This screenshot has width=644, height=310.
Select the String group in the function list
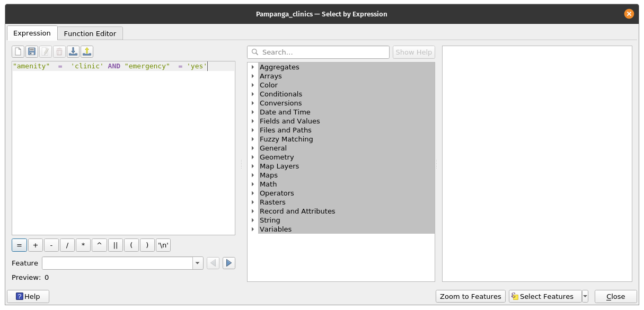(270, 220)
